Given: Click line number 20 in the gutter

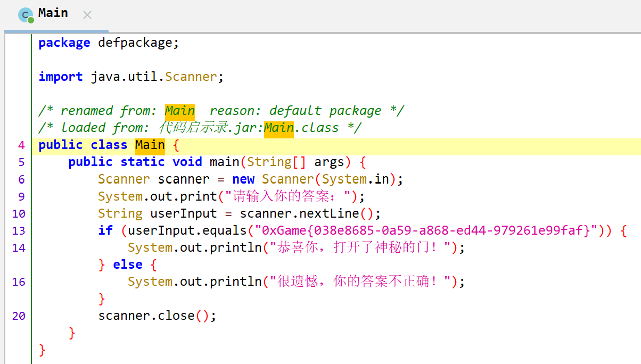Looking at the screenshot, I should (19, 316).
